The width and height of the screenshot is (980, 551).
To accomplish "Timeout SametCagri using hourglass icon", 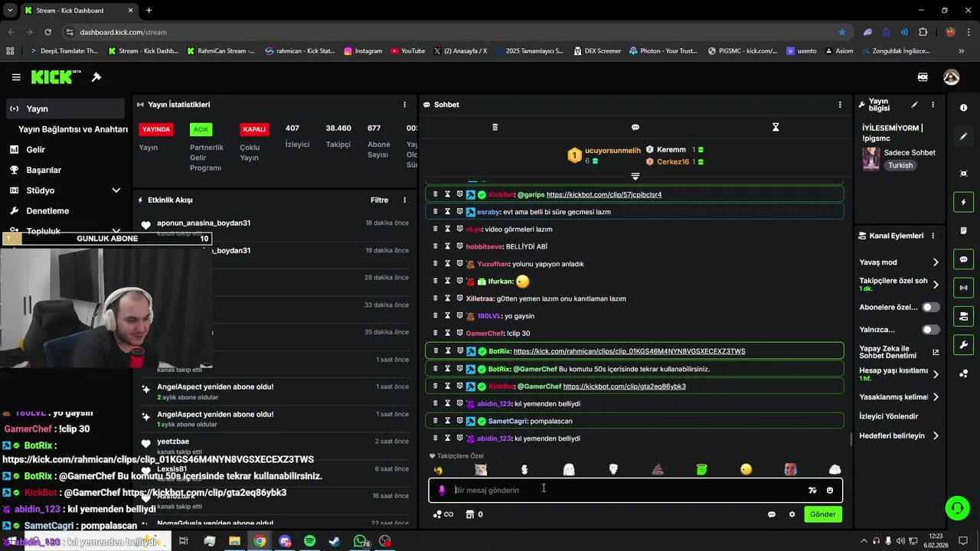I will (448, 421).
